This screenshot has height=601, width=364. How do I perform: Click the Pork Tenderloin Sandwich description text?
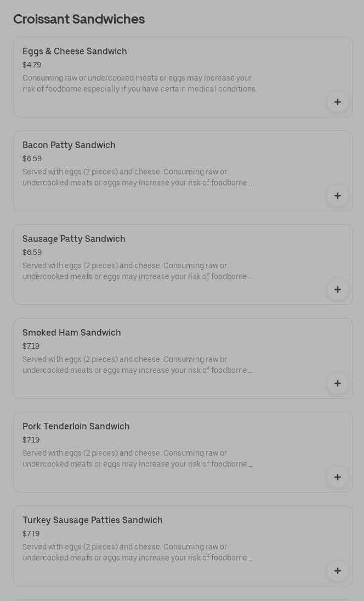137,458
